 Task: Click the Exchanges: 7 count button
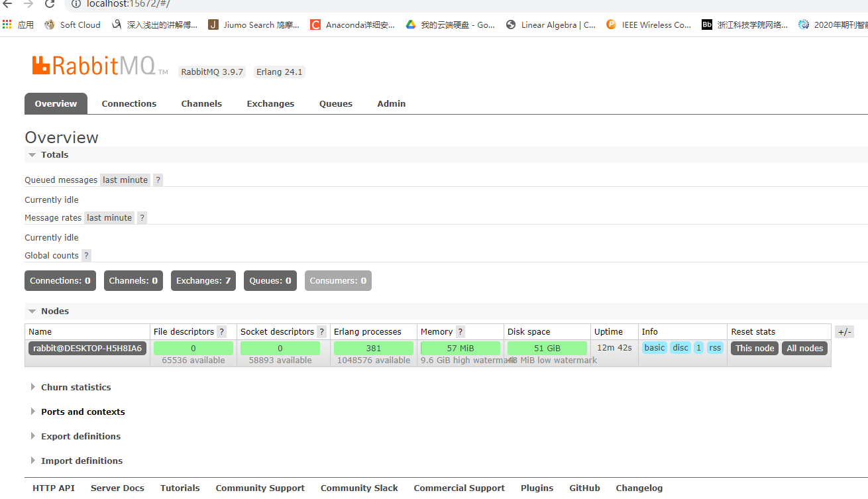tap(203, 280)
